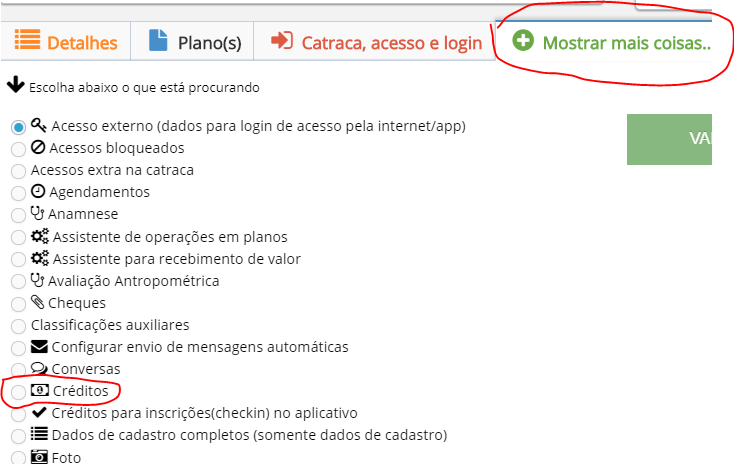The width and height of the screenshot is (734, 464).
Task: Open the Detalhes tab
Action: point(66,42)
